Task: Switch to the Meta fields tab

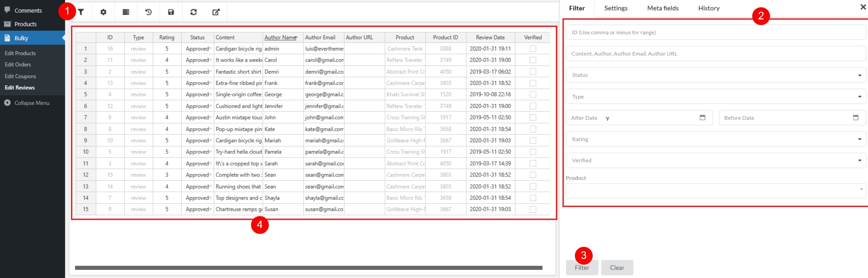Action: (x=663, y=8)
